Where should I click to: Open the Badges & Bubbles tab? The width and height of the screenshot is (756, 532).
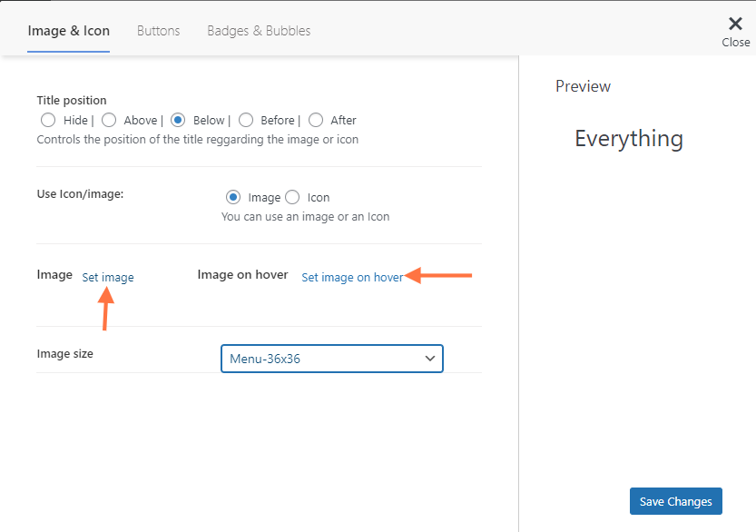(259, 31)
